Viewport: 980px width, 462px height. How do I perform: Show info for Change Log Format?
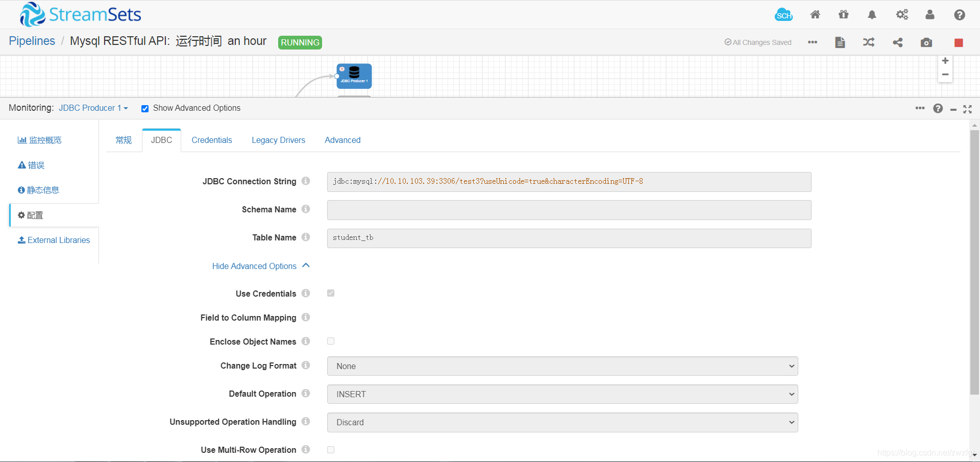(x=306, y=365)
